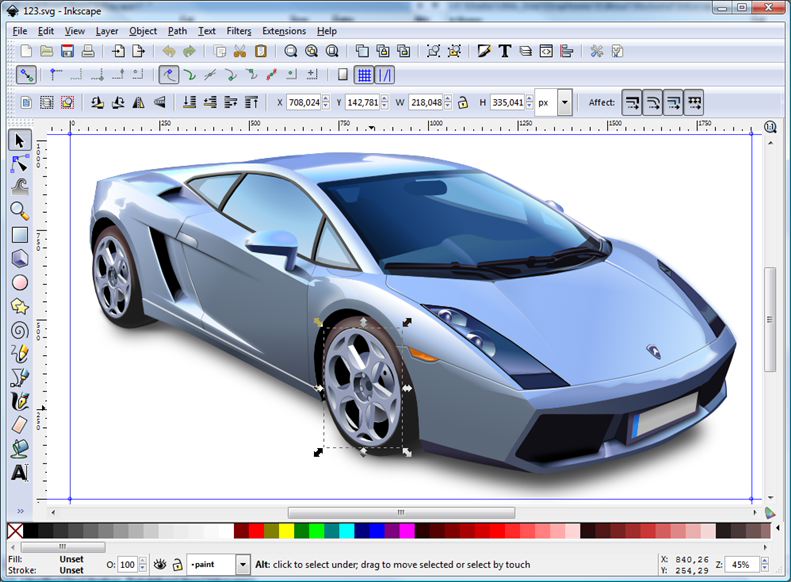
Task: Pick the Ellipse circle tool
Action: 20,282
